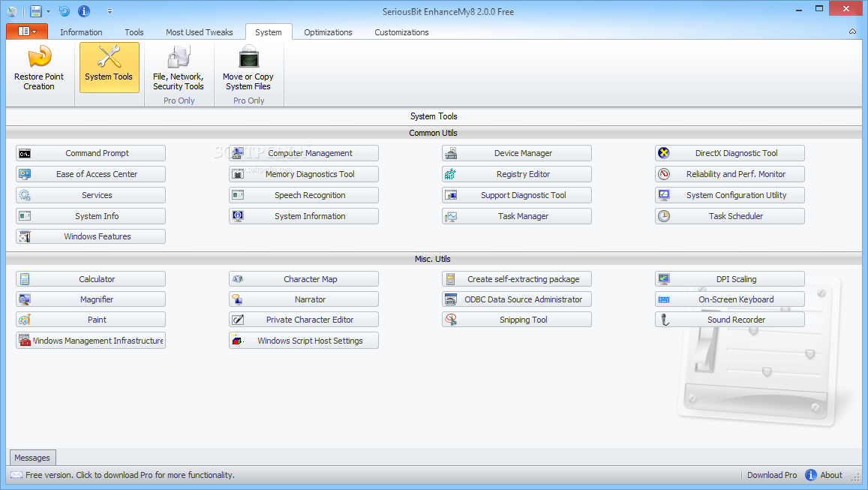Screen dimensions: 868x490
Task: Click the free version download message
Action: pos(130,475)
